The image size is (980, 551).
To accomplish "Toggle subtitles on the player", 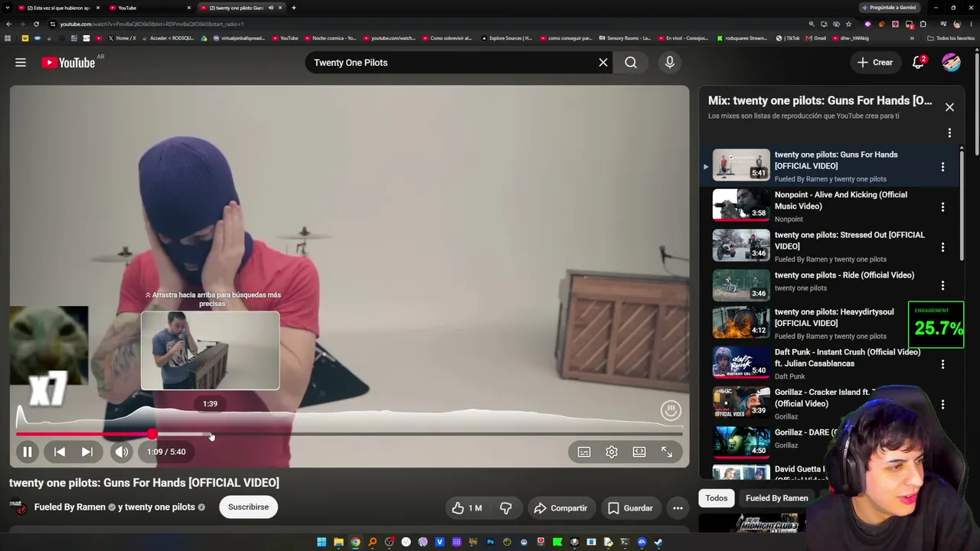I will pyautogui.click(x=584, y=452).
